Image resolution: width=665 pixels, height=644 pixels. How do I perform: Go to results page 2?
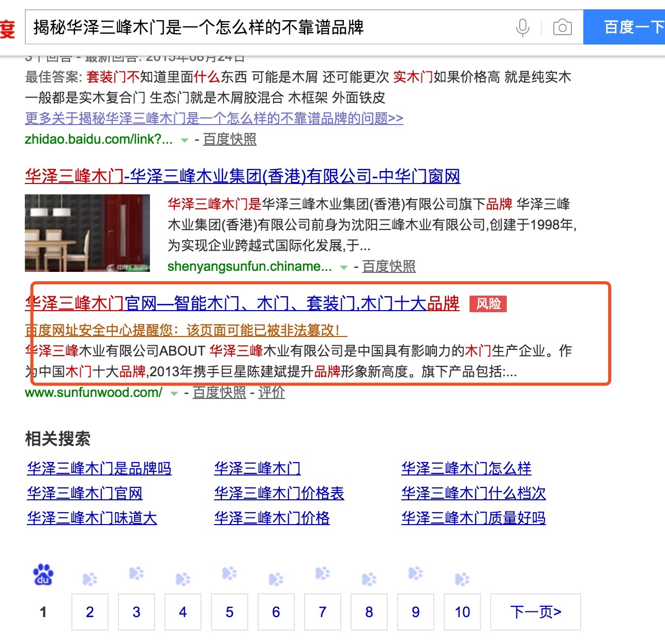pyautogui.click(x=90, y=612)
